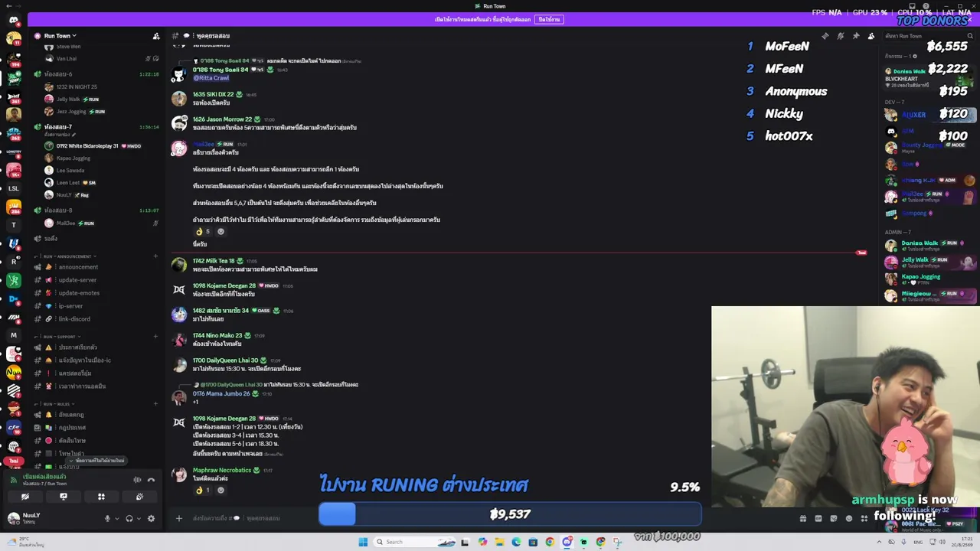Open pinned messages via the pin icon
This screenshot has height=551, width=980.
tap(855, 36)
